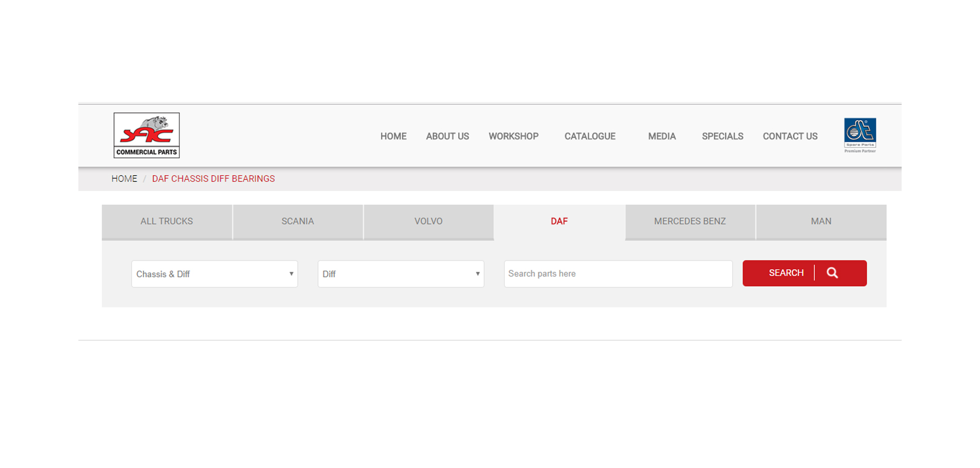Viewport: 980px width, 468px height.
Task: Select the DAF tab
Action: pyautogui.click(x=559, y=222)
